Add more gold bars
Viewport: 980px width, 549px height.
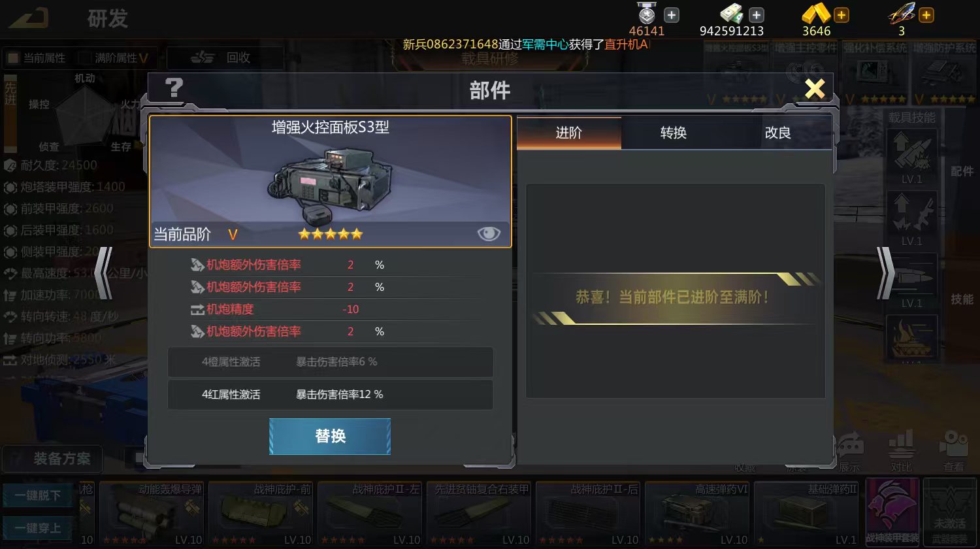[841, 15]
